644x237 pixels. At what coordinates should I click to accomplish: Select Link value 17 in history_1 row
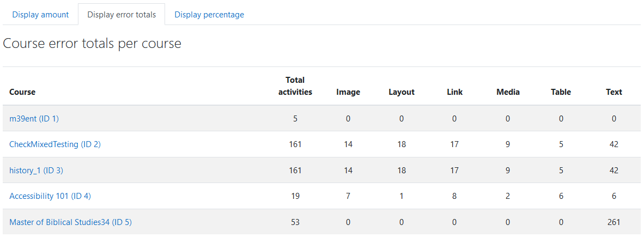454,171
